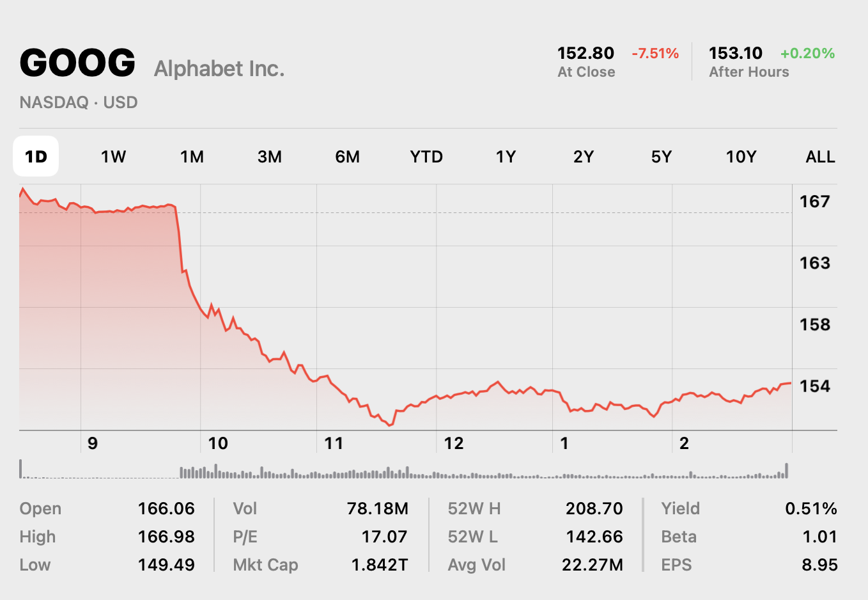Viewport: 868px width, 600px height.
Task: Click the 153.10 after-hours price
Action: point(736,53)
